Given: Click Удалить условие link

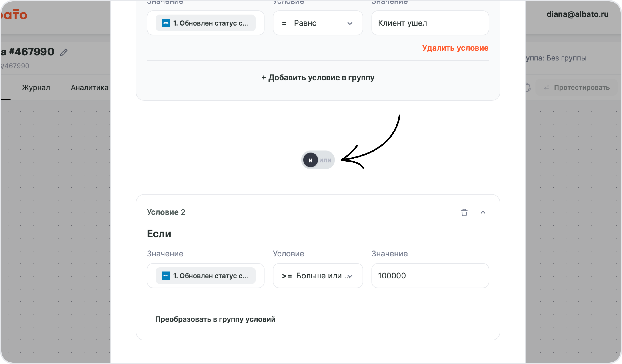Looking at the screenshot, I should [455, 48].
